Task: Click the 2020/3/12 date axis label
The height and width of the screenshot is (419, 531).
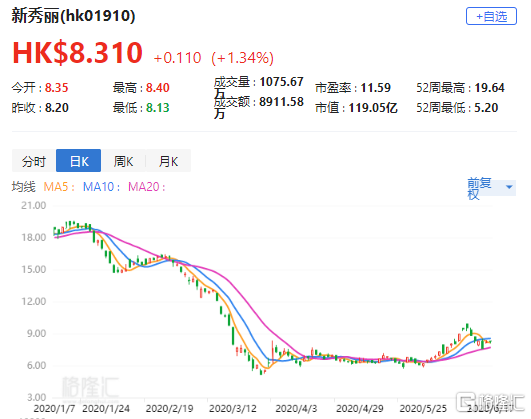Action: click(233, 408)
